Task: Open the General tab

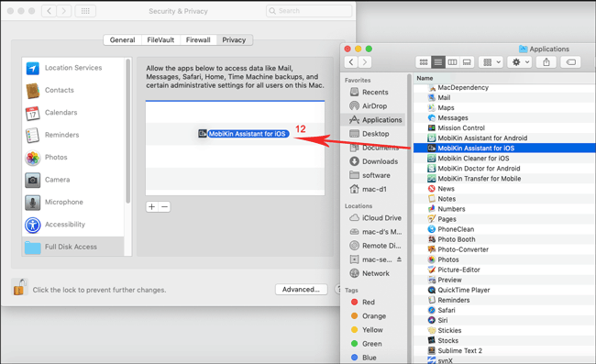Action: tap(122, 40)
